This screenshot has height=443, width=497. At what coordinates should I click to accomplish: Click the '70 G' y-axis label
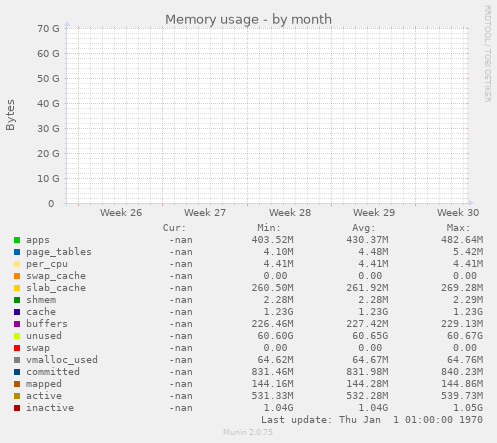tap(48, 29)
